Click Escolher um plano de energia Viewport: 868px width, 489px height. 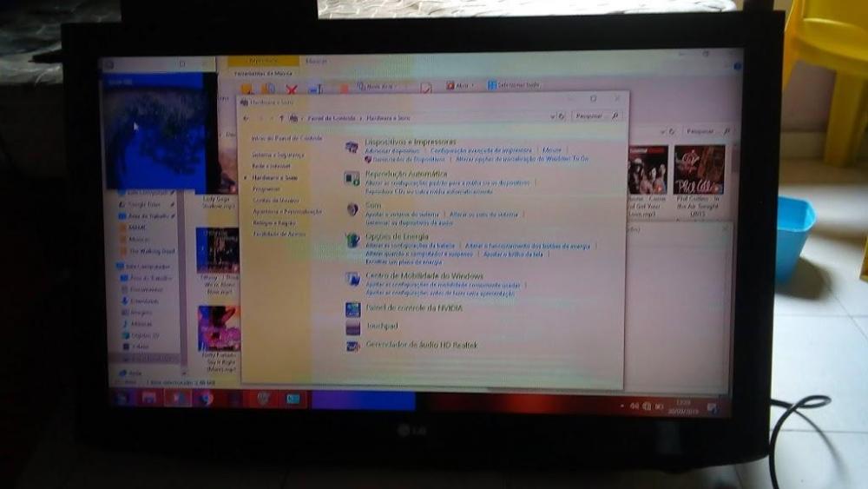pos(404,262)
